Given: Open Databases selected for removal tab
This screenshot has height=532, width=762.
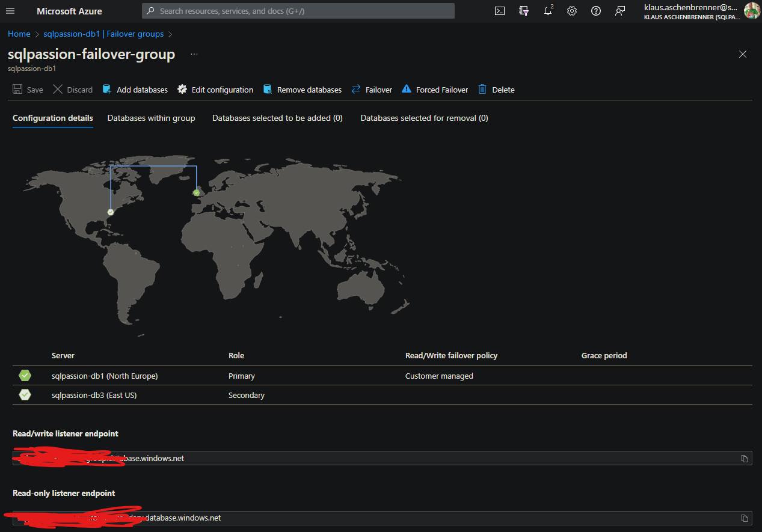Looking at the screenshot, I should (x=424, y=118).
